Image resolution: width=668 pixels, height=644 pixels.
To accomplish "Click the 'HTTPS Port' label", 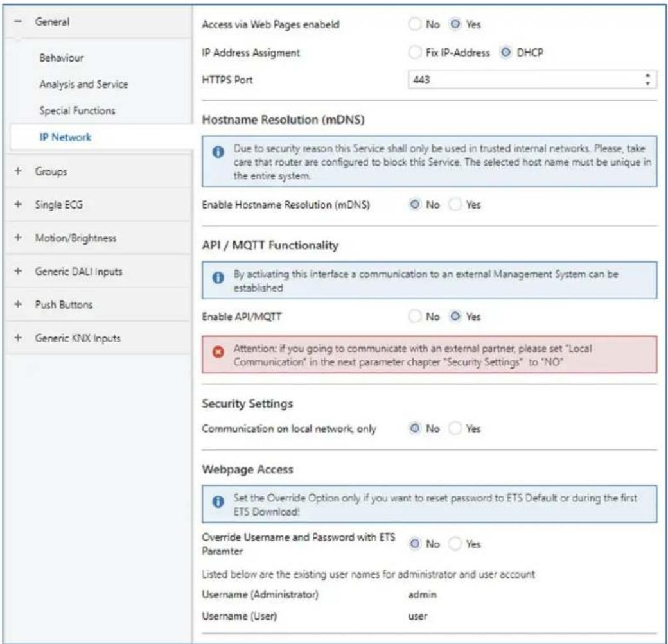I will (227, 80).
